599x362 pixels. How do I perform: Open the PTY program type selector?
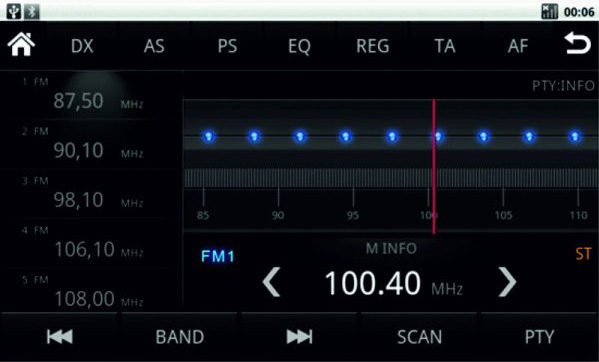point(539,337)
